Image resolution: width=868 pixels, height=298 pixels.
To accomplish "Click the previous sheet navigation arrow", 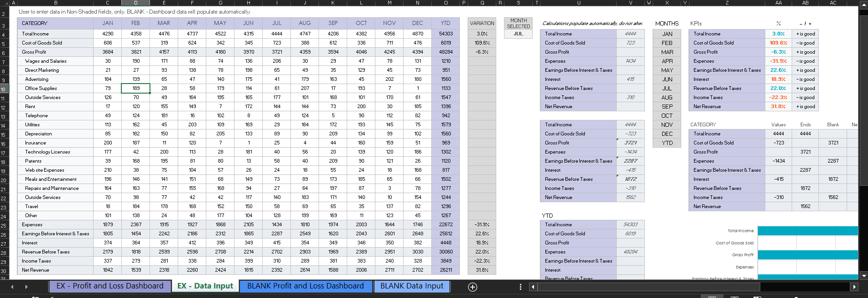I will pos(12,287).
